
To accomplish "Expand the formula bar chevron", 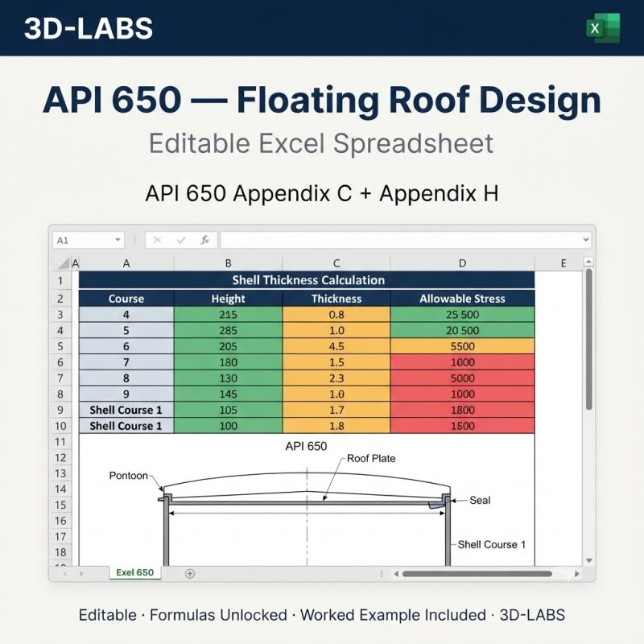I will (586, 239).
